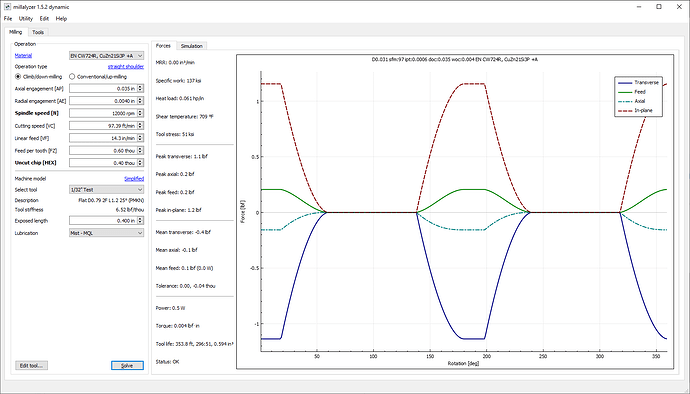Click the Solve button

click(127, 365)
